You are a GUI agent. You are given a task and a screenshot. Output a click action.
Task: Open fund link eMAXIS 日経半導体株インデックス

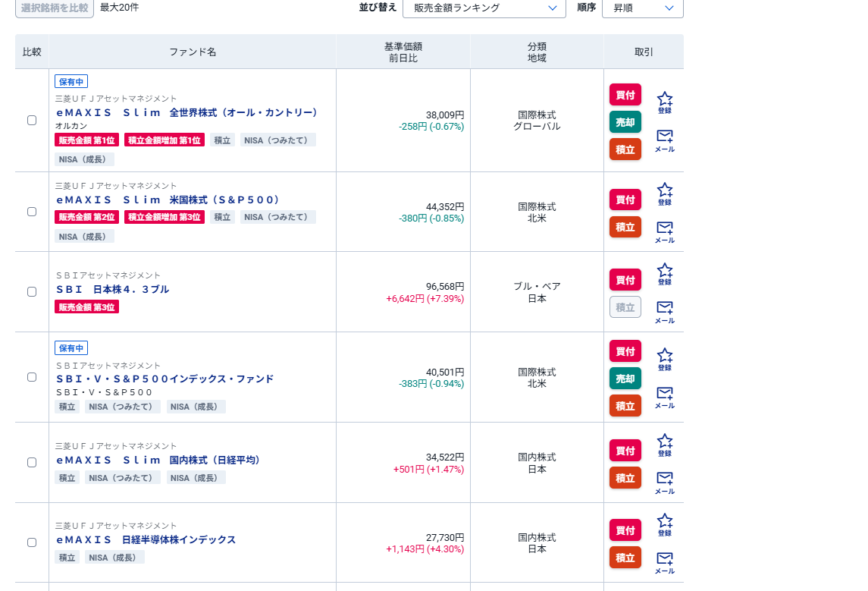click(x=146, y=539)
